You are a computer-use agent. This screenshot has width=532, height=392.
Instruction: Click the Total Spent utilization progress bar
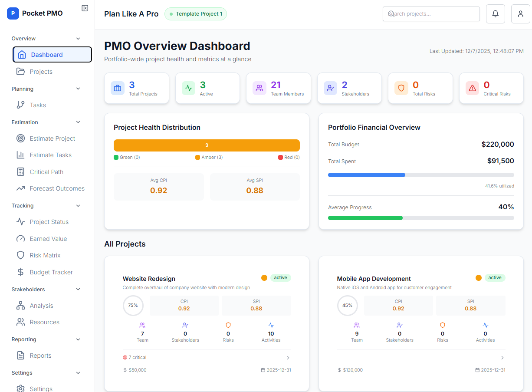tap(420, 175)
